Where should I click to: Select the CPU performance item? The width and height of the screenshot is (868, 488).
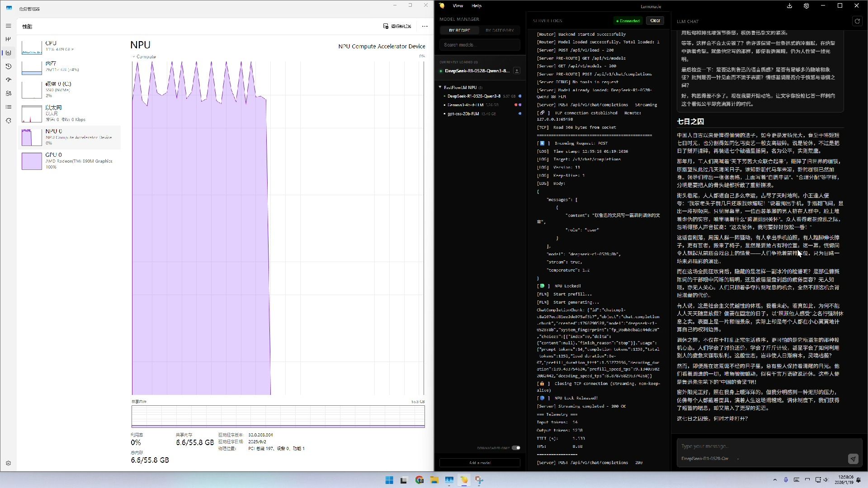(70, 47)
